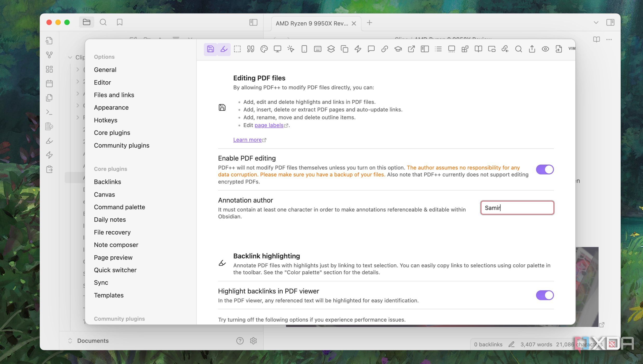Collapse the Clip folder in file tree
Viewport: 643px width, 364px height.
[70, 57]
